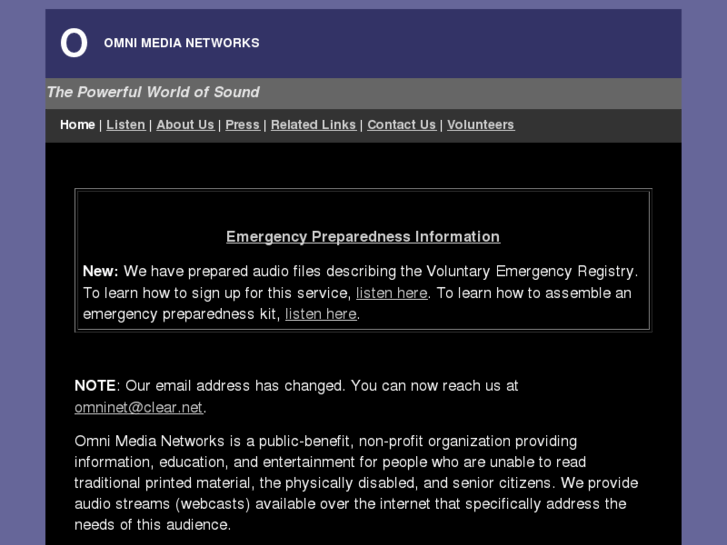727x545 pixels.
Task: Visit the Related Links page
Action: pos(313,125)
